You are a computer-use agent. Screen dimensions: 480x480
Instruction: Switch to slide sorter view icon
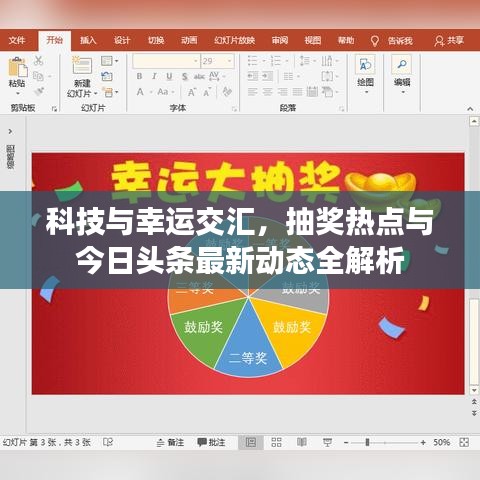276,442
